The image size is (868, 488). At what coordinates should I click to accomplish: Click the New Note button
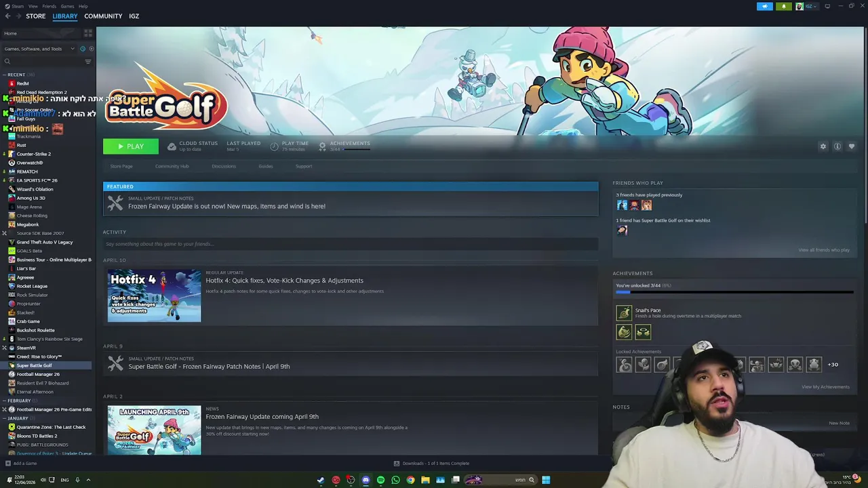(x=839, y=423)
